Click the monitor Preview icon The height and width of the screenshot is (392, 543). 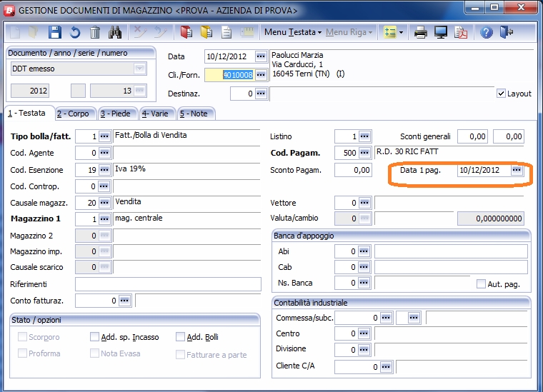441,32
